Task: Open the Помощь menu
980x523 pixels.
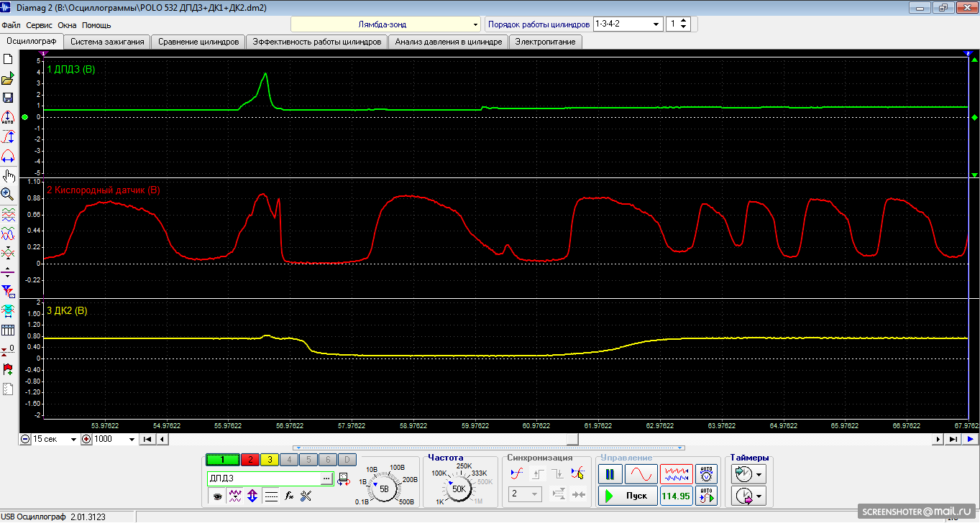Action: pos(96,24)
